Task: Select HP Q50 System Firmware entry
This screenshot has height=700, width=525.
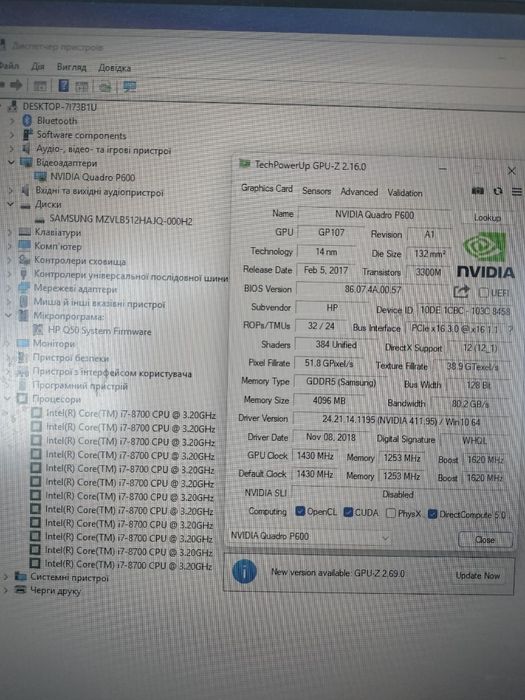Action: click(100, 331)
